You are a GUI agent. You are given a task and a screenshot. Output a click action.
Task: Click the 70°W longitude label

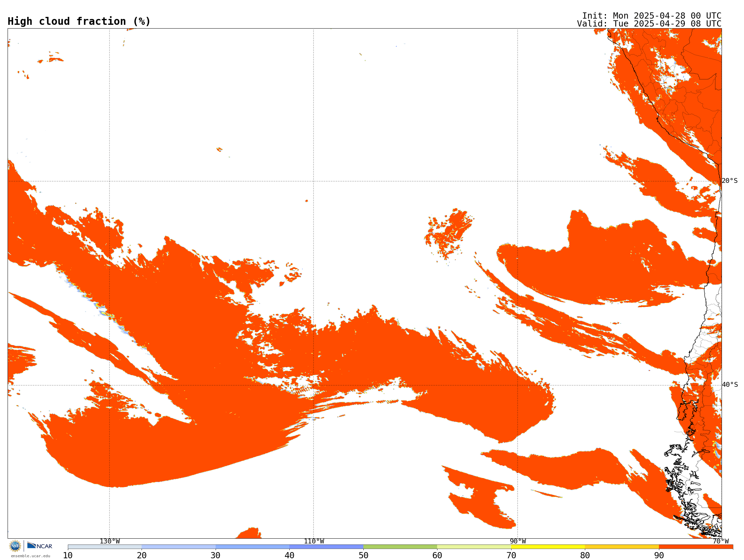click(721, 541)
